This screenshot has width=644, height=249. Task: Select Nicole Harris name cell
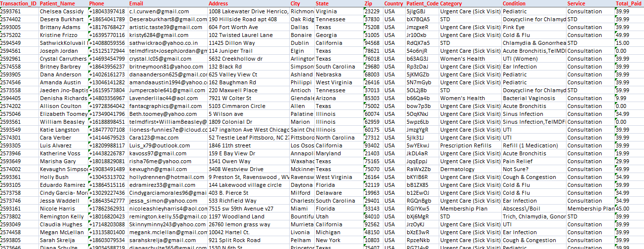(63, 209)
